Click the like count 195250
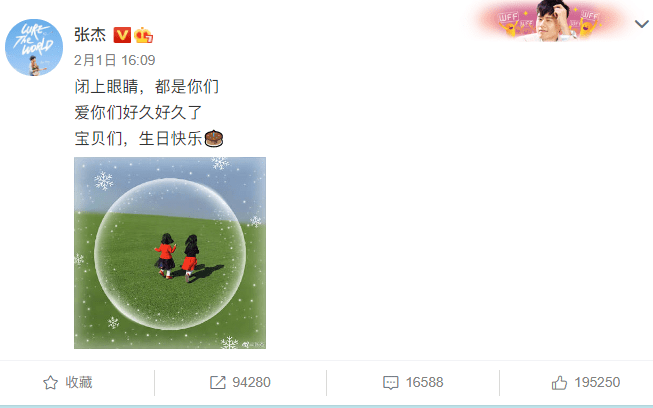The height and width of the screenshot is (408, 653). point(597,382)
